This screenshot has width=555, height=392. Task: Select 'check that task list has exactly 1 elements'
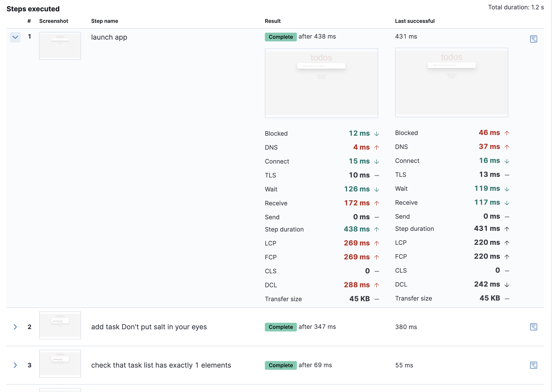tap(161, 365)
